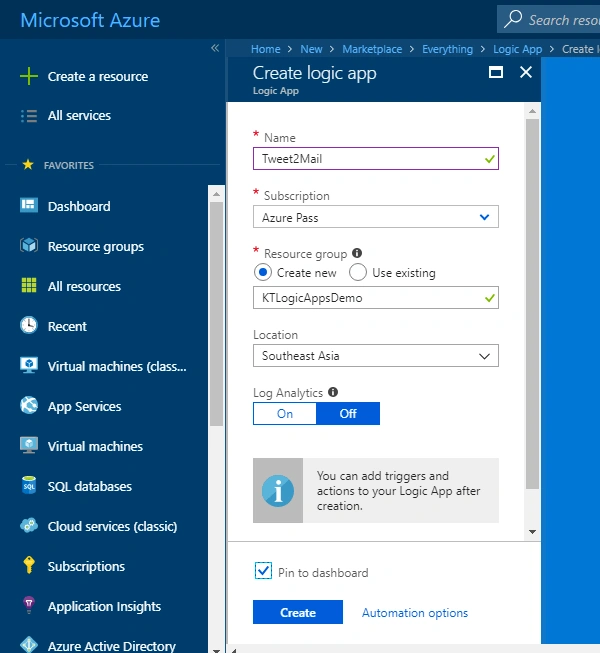Click the Home breadcrumb

[266, 49]
